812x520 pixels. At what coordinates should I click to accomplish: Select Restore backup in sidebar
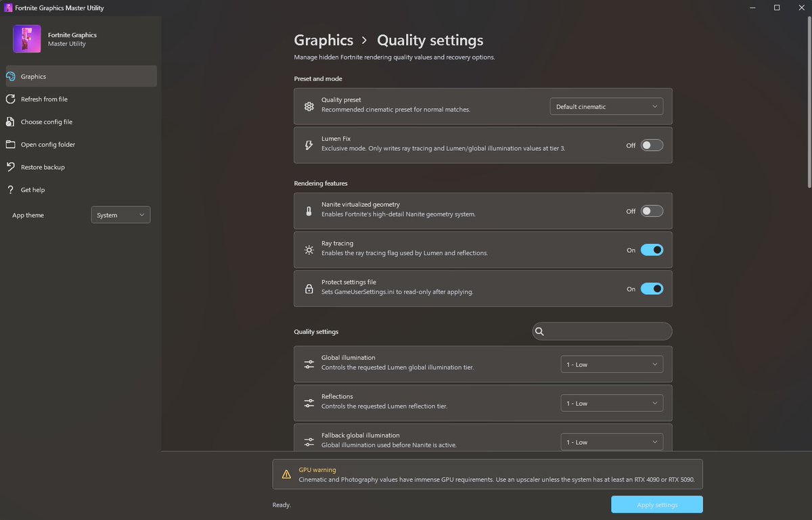point(81,167)
